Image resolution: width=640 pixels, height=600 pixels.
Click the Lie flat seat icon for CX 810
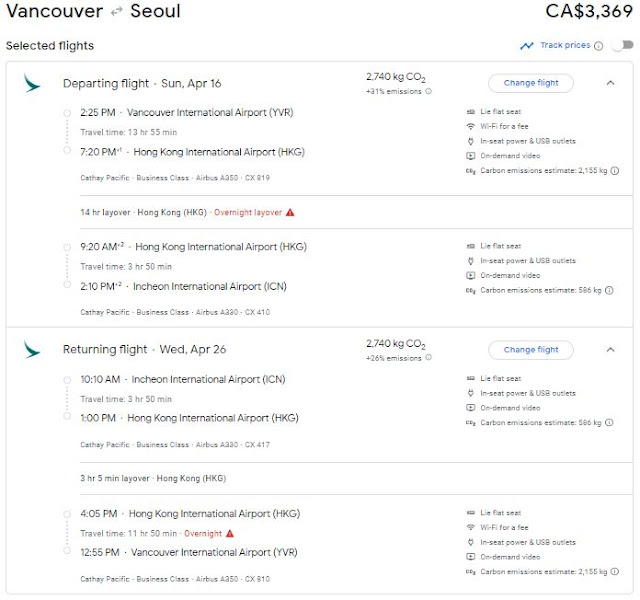(471, 513)
